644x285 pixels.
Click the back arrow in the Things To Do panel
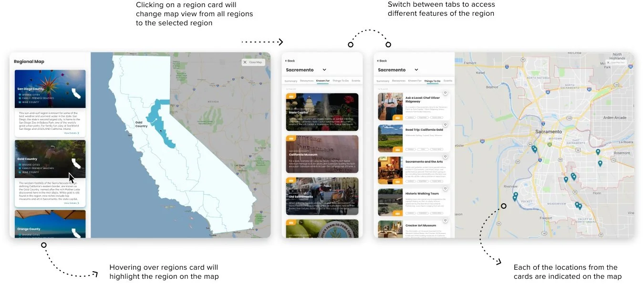click(378, 61)
